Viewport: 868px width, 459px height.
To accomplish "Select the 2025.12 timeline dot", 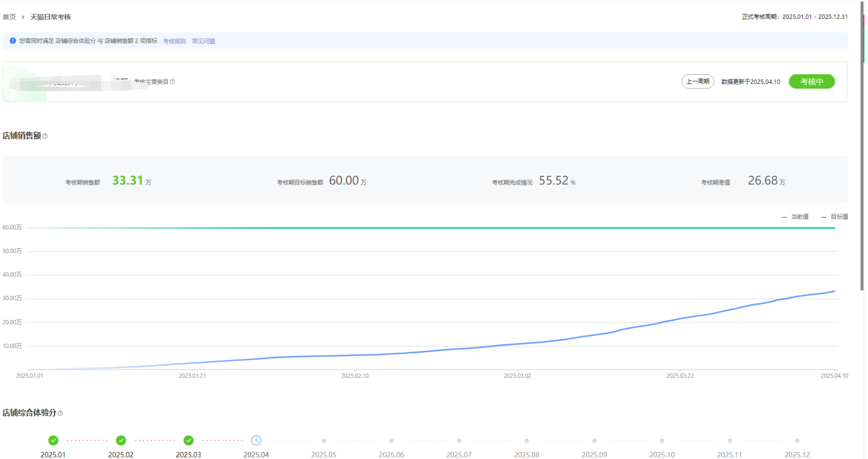I will click(x=797, y=441).
